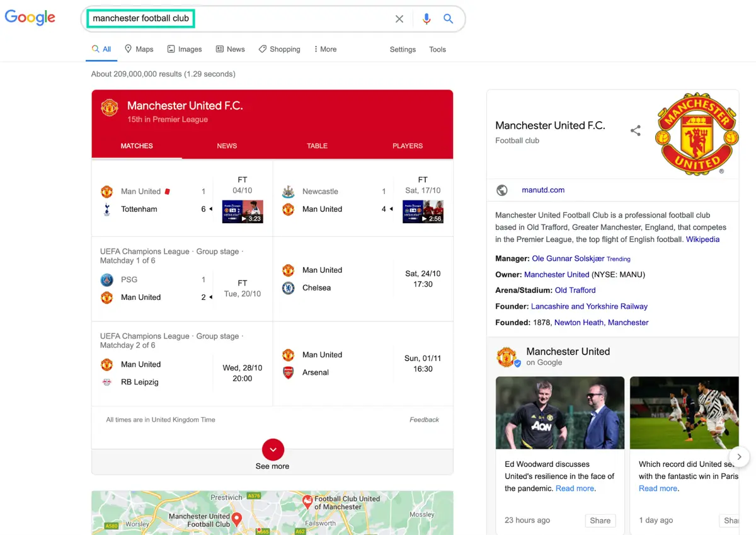Click the red map pin for Manchester United
Image resolution: width=756 pixels, height=535 pixels.
pos(237,519)
